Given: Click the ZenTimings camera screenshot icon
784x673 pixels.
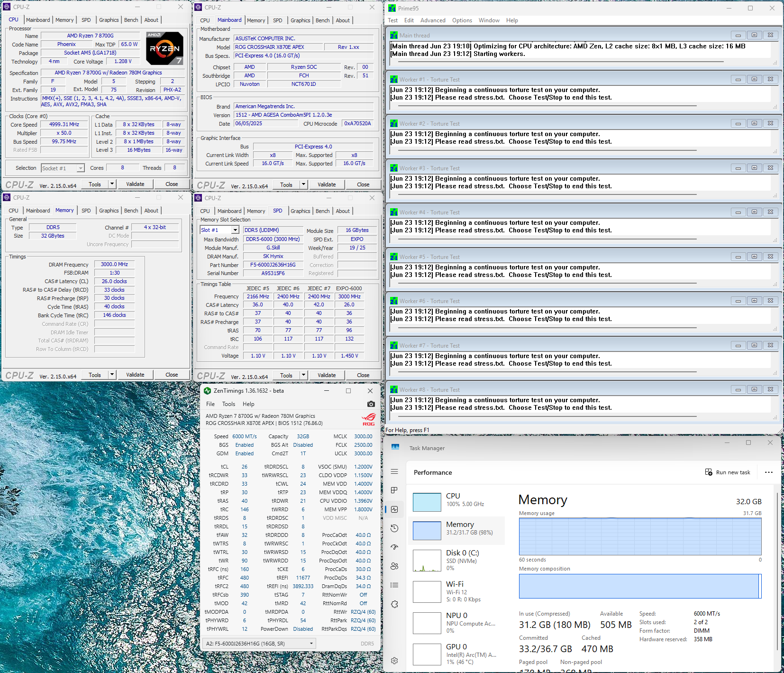Looking at the screenshot, I should tap(371, 404).
